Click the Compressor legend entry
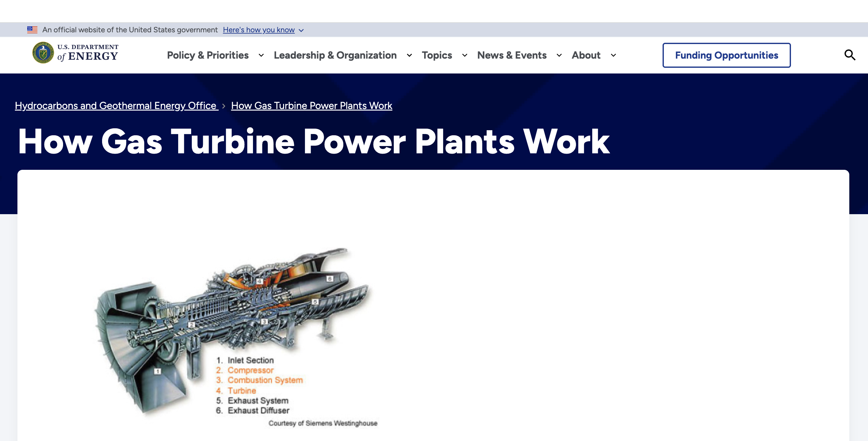Image resolution: width=868 pixels, height=441 pixels. tap(245, 370)
